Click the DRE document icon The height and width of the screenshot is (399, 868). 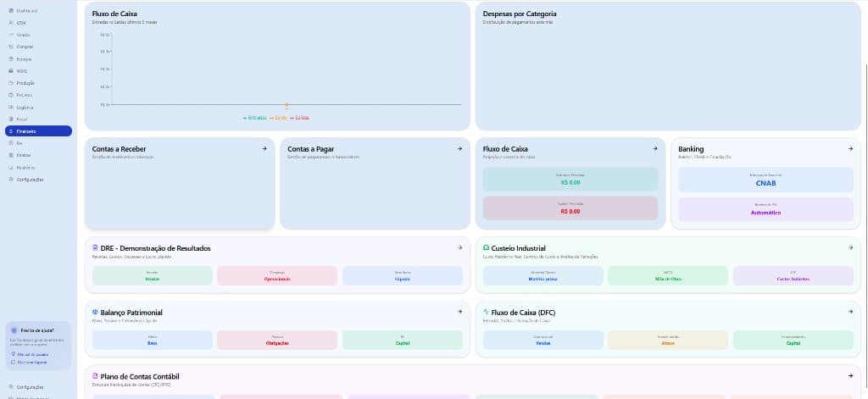[95, 248]
